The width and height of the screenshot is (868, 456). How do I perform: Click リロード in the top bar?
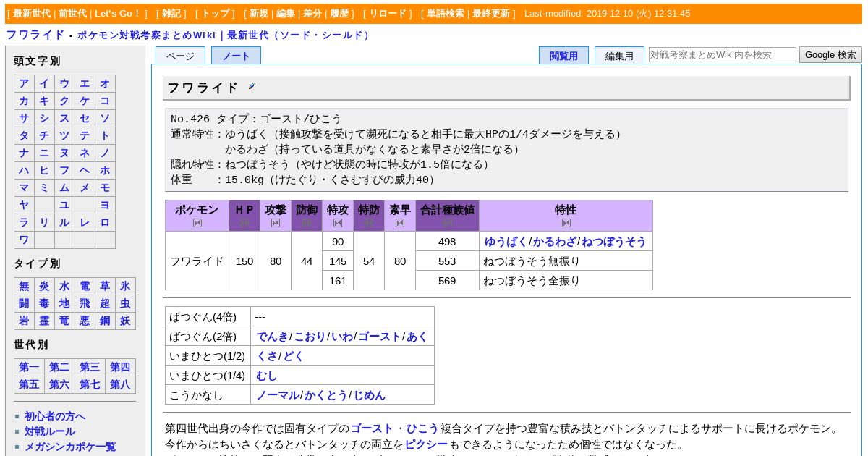click(388, 14)
